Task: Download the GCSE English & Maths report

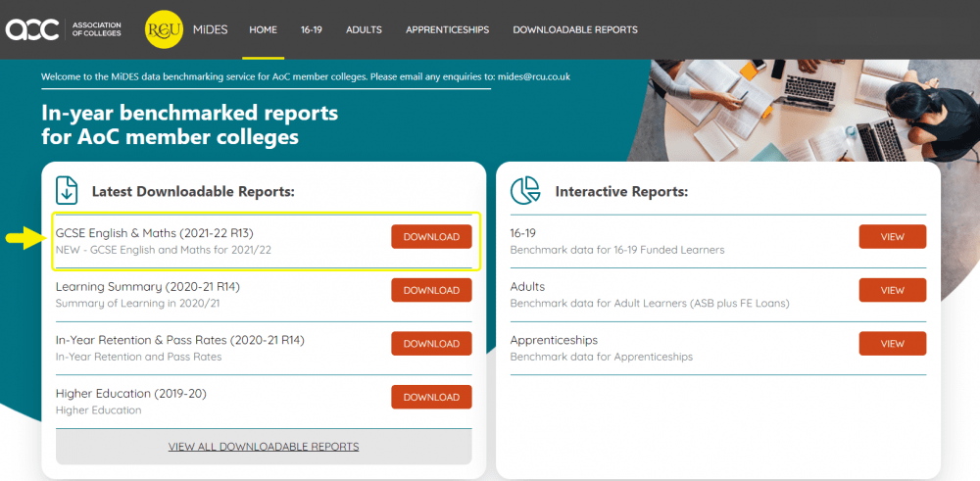Action: (x=431, y=237)
